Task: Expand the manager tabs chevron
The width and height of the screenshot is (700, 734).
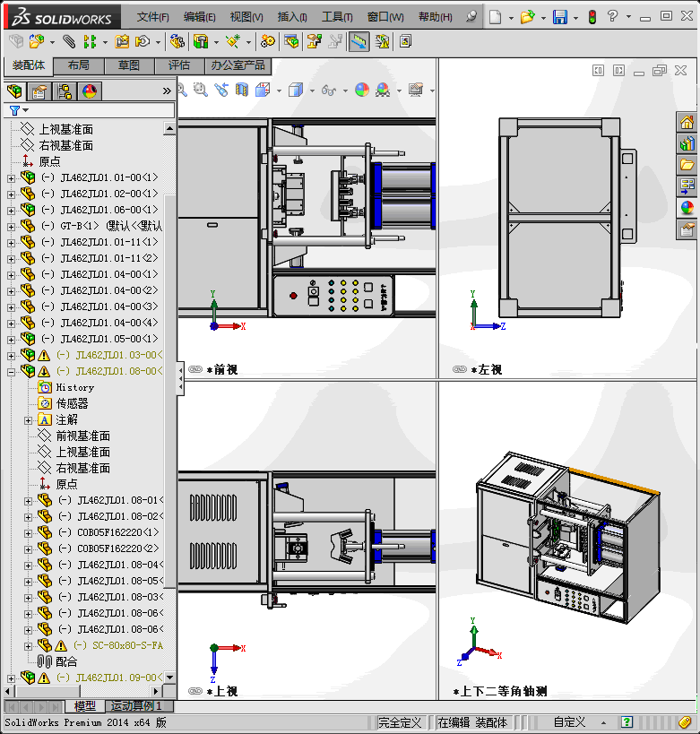Action: (167, 91)
